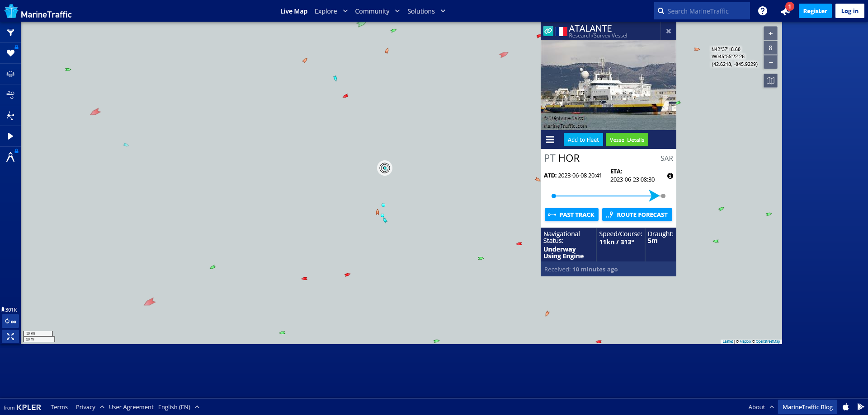Open the Terms link in footer

click(59, 407)
